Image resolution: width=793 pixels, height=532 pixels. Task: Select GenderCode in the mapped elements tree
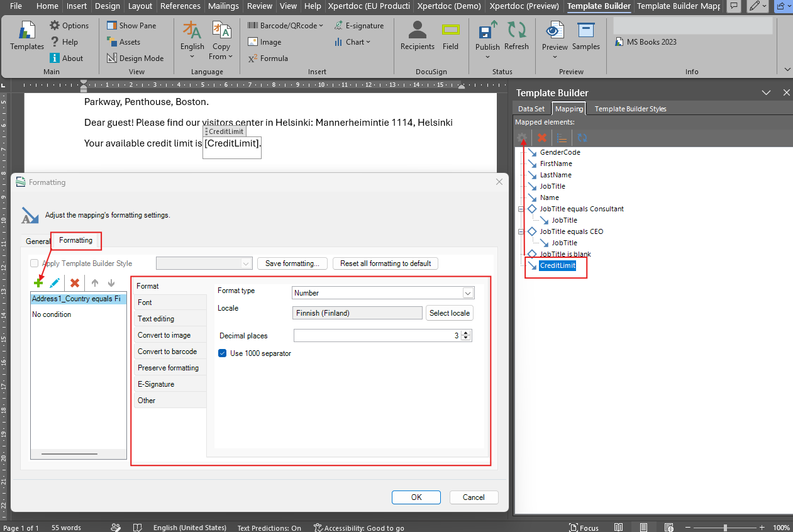click(x=560, y=152)
